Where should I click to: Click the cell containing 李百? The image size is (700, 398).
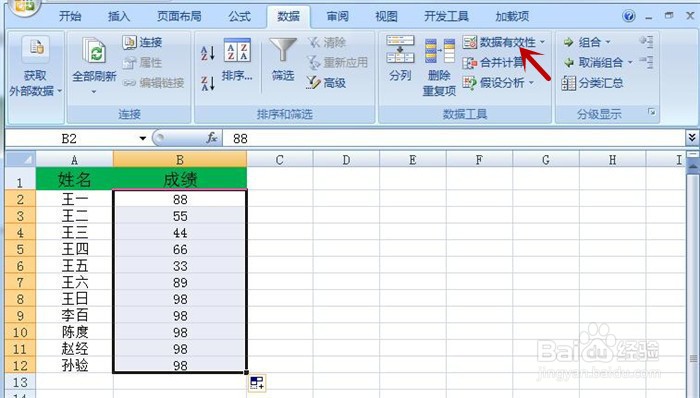pyautogui.click(x=75, y=315)
